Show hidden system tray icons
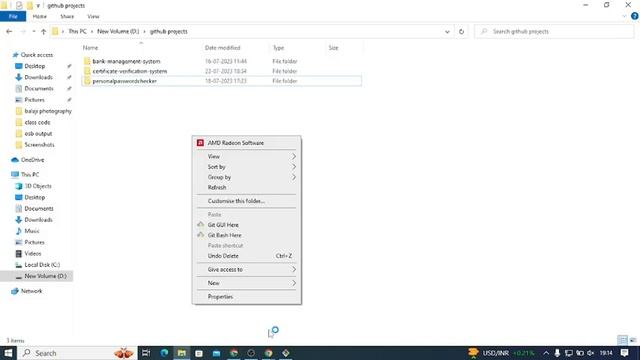The image size is (640, 360). (x=546, y=353)
